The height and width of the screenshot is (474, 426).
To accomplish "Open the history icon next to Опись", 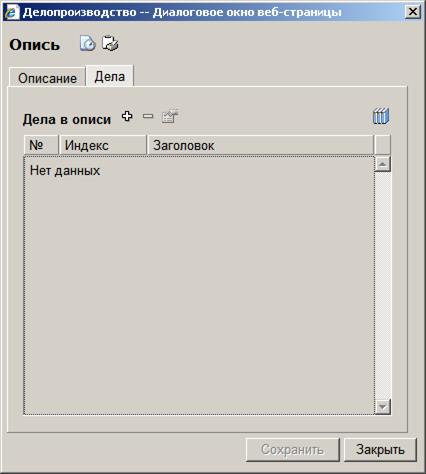I will [x=88, y=43].
